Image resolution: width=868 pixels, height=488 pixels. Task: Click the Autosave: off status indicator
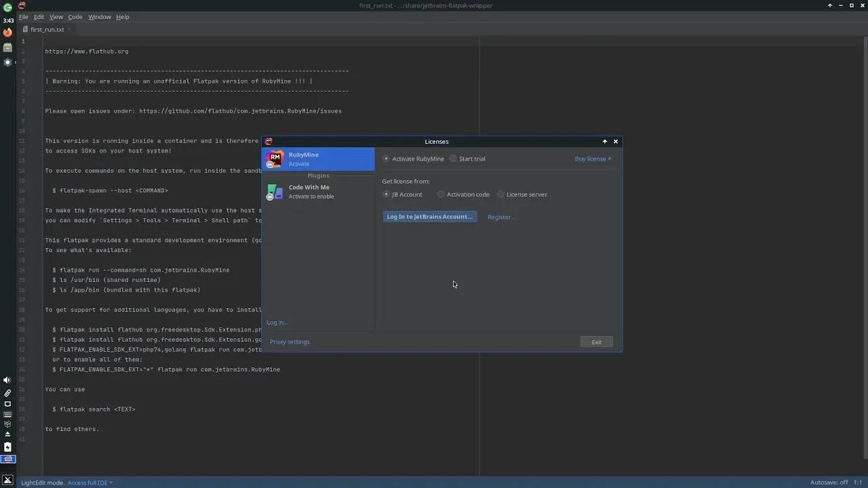(x=829, y=483)
